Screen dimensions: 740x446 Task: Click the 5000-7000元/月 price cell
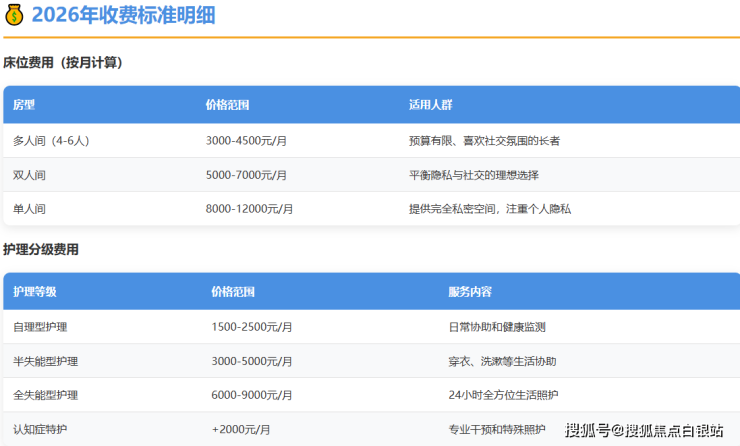tap(246, 175)
